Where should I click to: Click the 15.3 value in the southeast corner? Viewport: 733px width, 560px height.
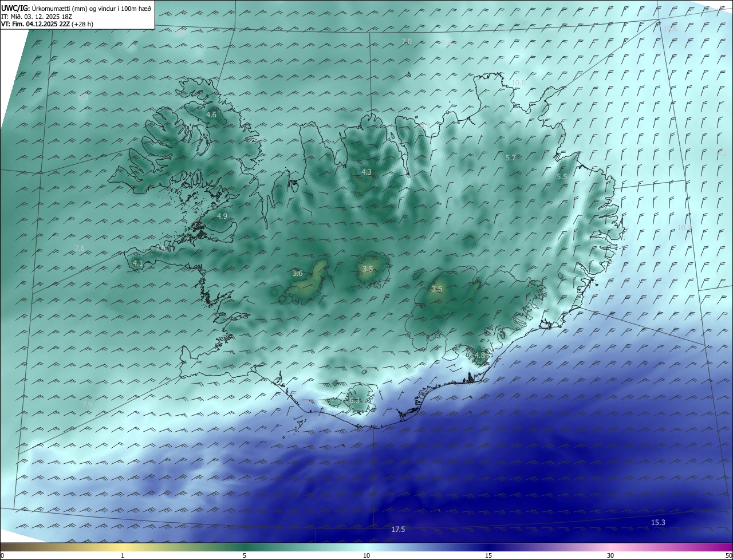pos(659,522)
